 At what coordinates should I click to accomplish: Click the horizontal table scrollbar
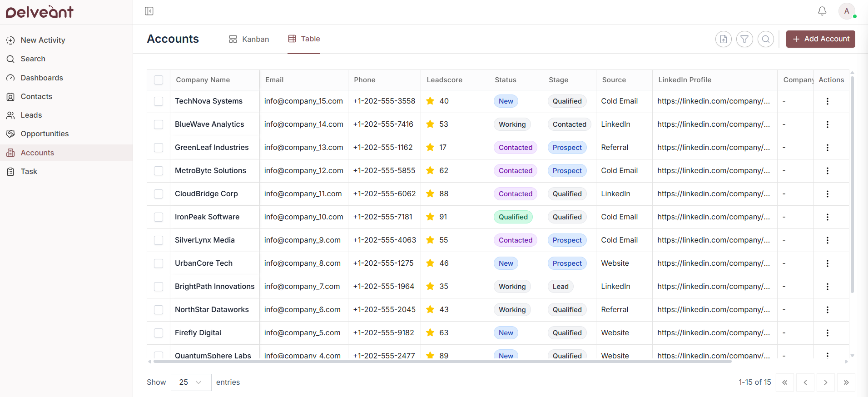tap(442, 362)
